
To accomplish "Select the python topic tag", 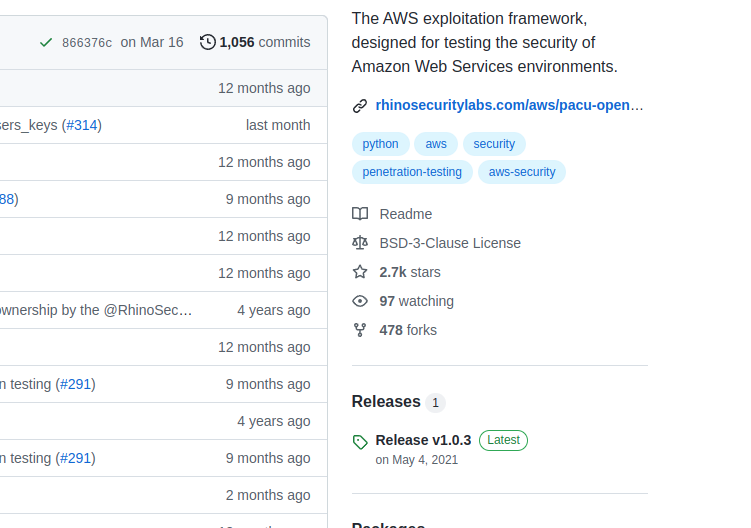I will point(380,144).
